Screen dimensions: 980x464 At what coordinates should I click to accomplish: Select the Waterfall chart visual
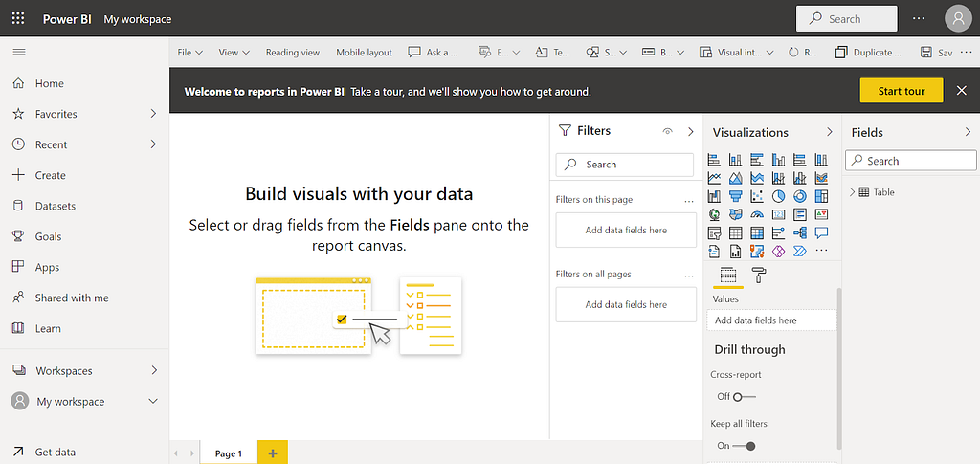714,196
